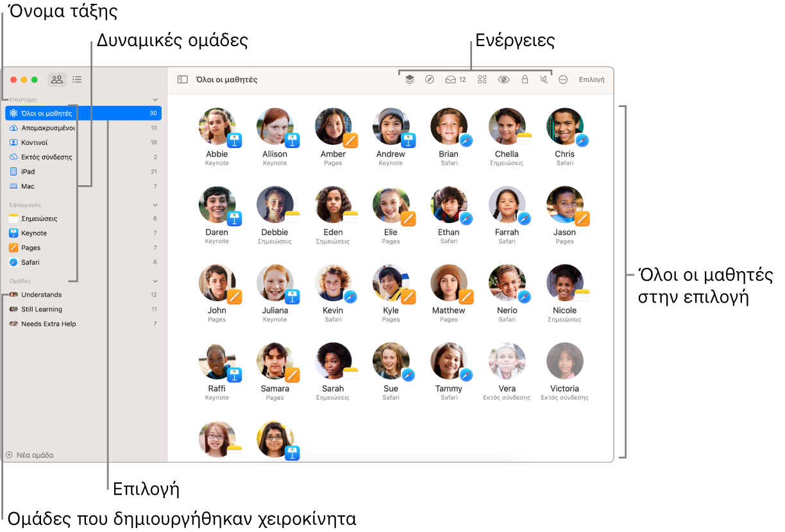Select student Allison's avatar
The image size is (785, 532).
pos(275,126)
